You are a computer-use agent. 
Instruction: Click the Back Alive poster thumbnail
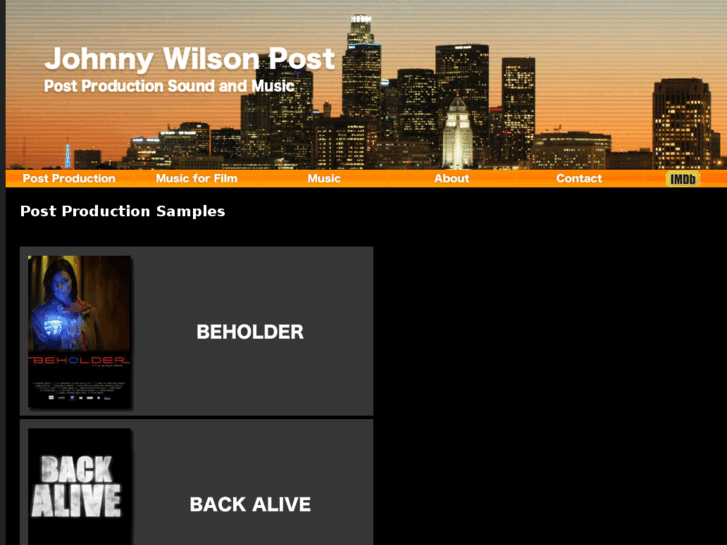click(x=79, y=487)
